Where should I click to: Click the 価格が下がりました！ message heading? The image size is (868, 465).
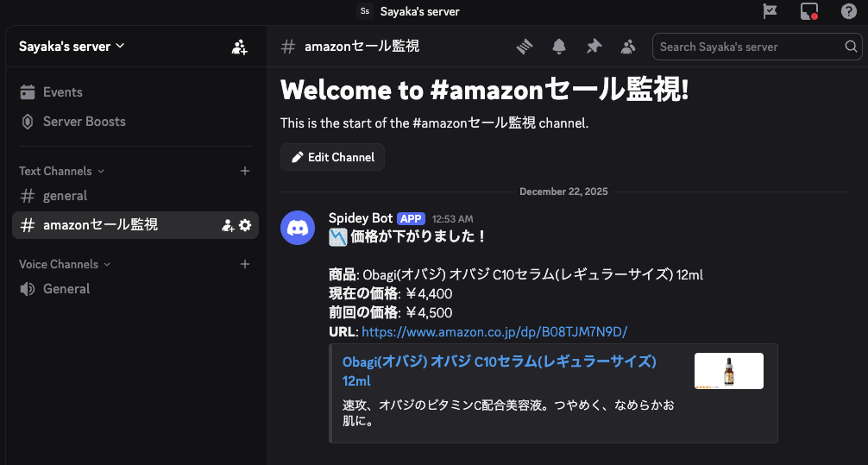pyautogui.click(x=407, y=237)
